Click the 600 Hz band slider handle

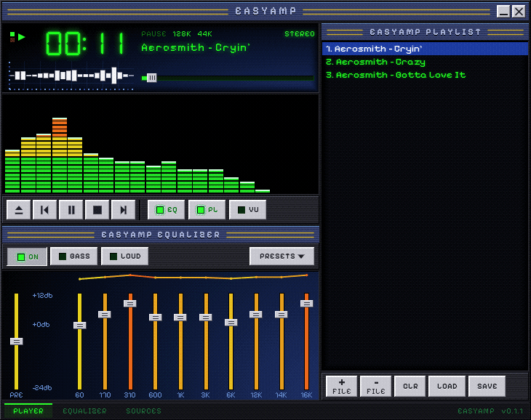point(155,318)
